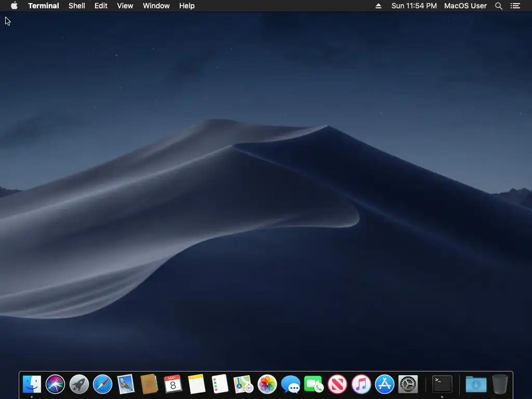The width and height of the screenshot is (532, 399).
Task: Open Downloads folder stack in Dock
Action: tap(476, 384)
